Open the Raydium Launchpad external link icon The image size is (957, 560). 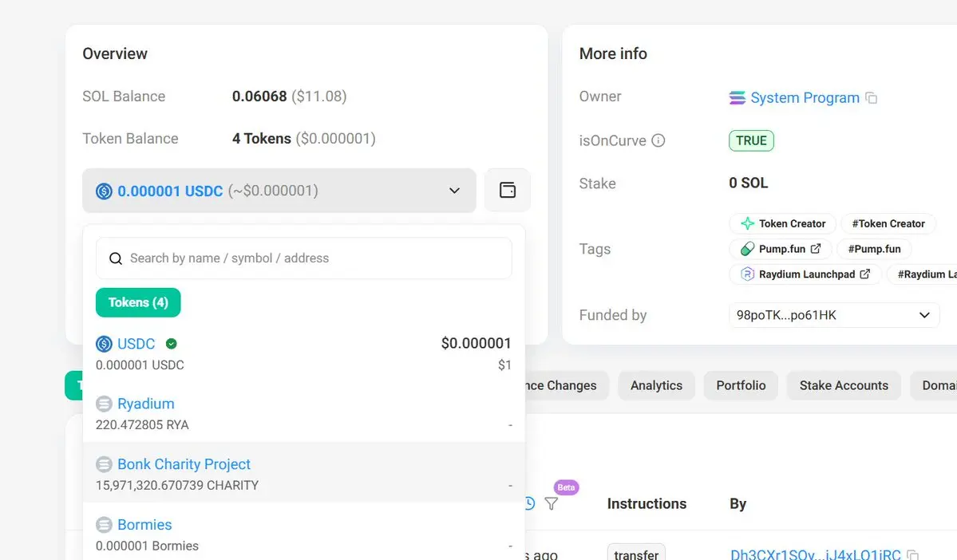865,274
